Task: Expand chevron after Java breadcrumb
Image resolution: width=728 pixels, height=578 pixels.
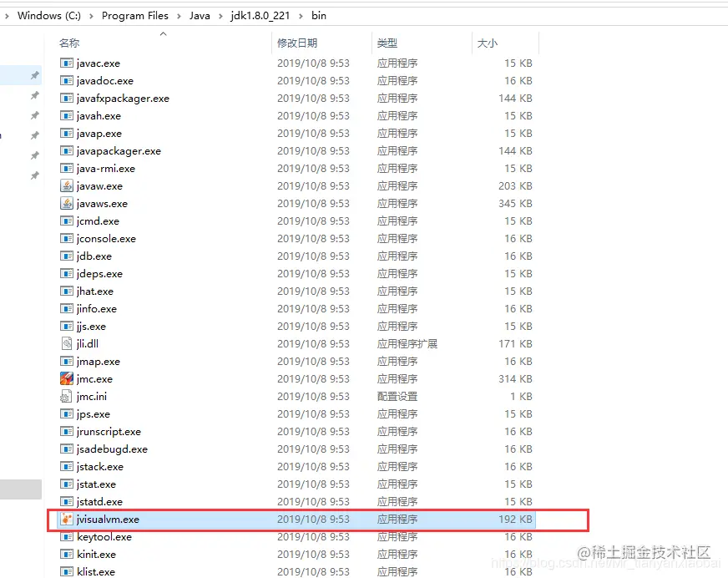Action: 220,16
